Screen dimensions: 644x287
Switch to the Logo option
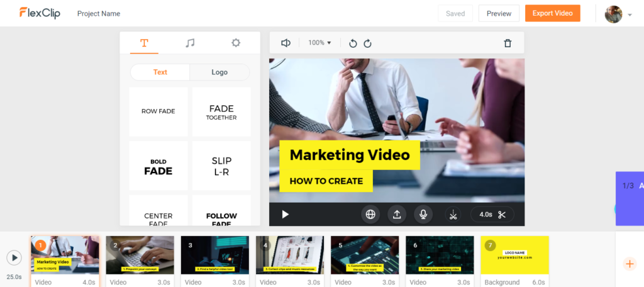click(x=219, y=72)
